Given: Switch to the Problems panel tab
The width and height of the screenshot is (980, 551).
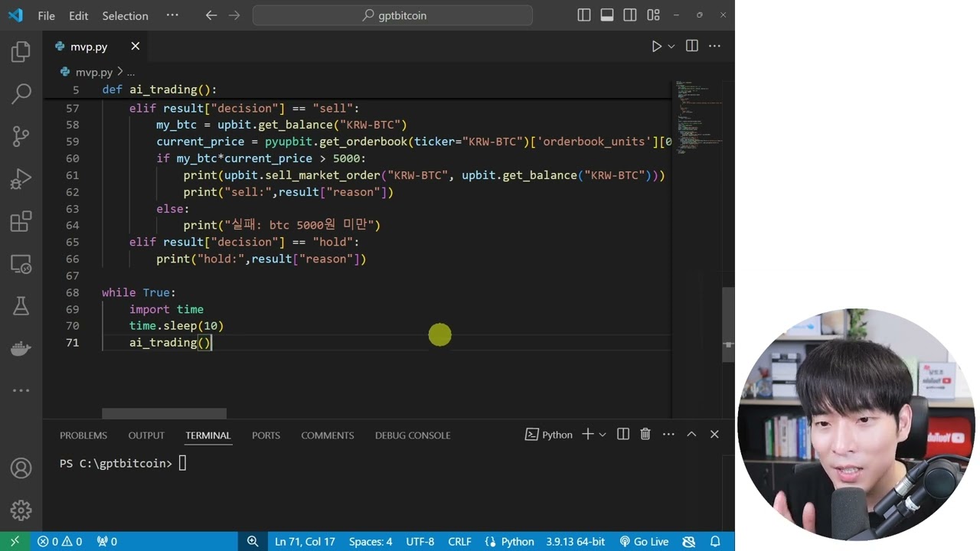Looking at the screenshot, I should 83,435.
